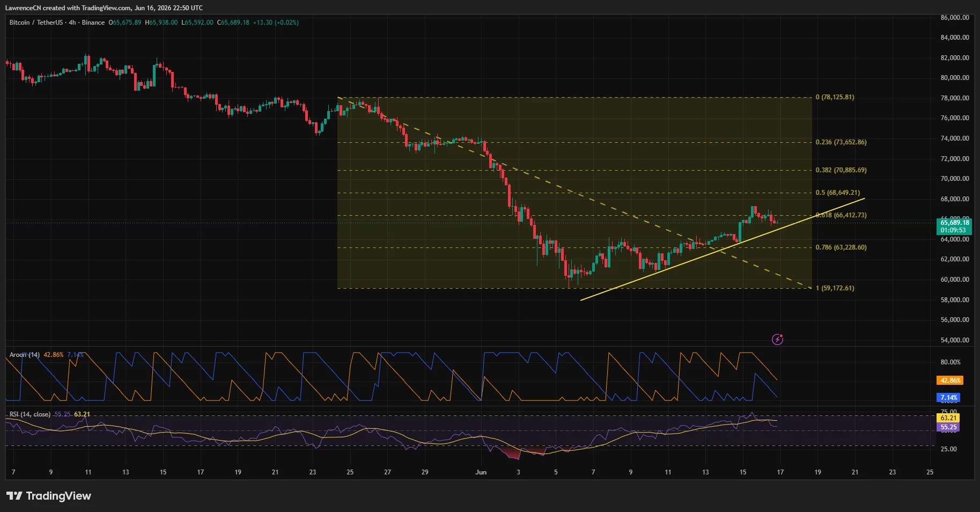The height and width of the screenshot is (512, 980).
Task: Click the 3 date on time axis
Action: [518, 472]
